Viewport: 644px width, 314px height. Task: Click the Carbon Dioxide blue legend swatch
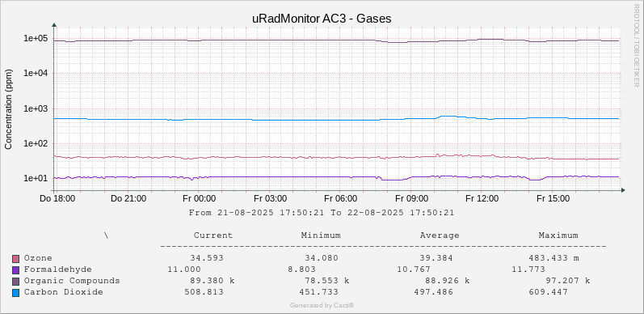16,293
